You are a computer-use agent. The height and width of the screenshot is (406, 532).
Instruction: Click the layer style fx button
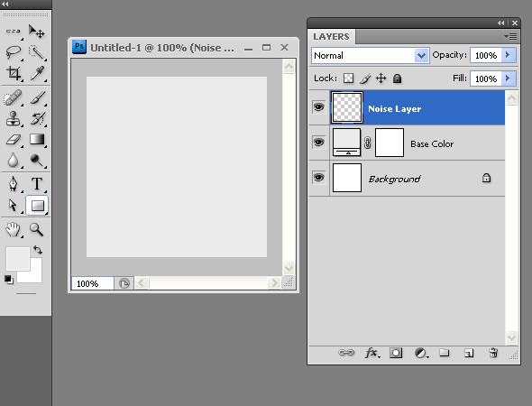coord(372,353)
